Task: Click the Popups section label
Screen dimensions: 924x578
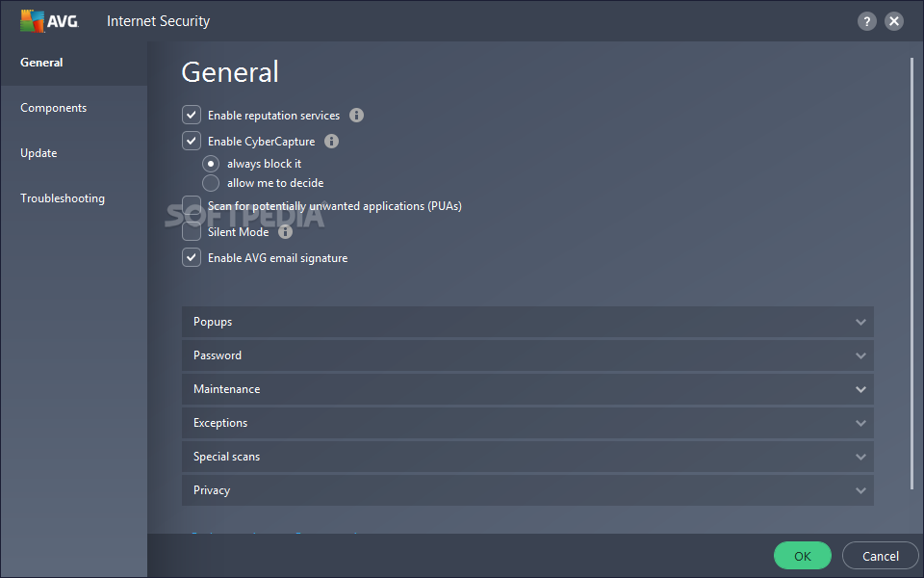Action: click(x=213, y=322)
